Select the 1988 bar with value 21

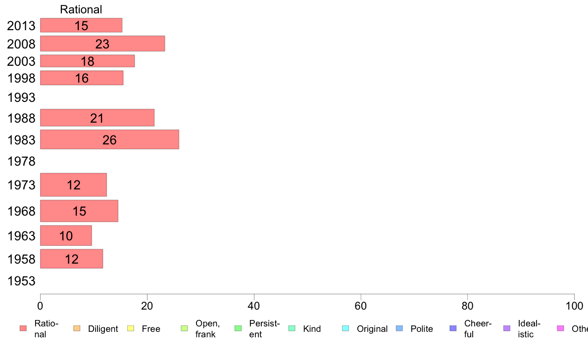(x=97, y=118)
